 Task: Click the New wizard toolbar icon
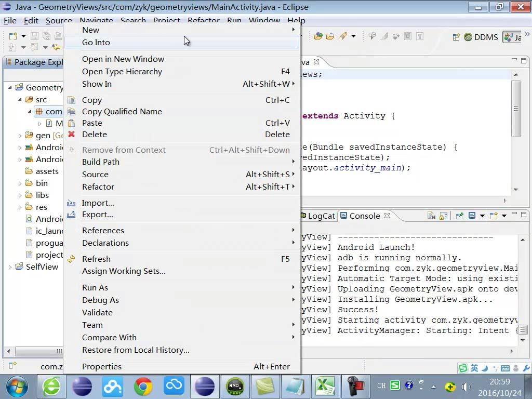pos(12,36)
